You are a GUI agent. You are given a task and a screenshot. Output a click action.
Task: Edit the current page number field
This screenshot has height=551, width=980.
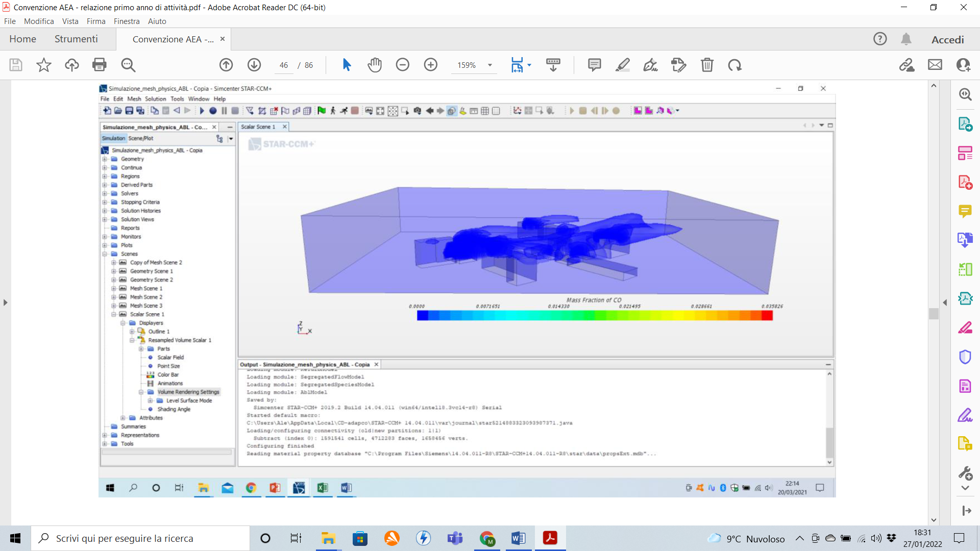click(284, 65)
